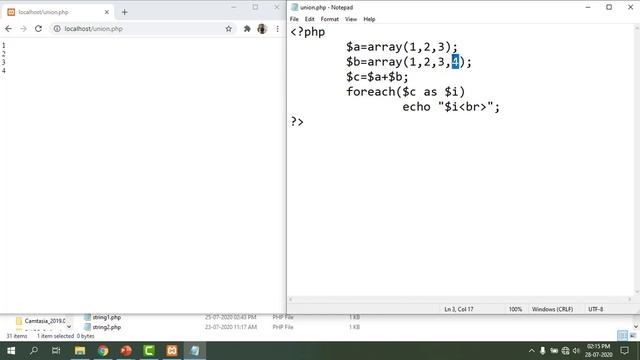Open Notepad Help menu
Viewport: 640px width, 360px height.
pos(369,19)
